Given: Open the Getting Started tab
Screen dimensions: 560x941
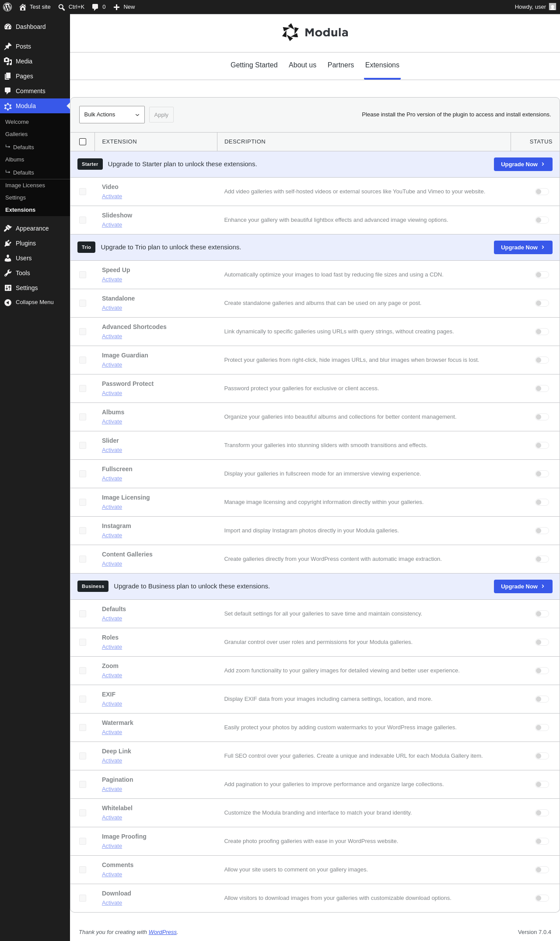Looking at the screenshot, I should [x=254, y=65].
